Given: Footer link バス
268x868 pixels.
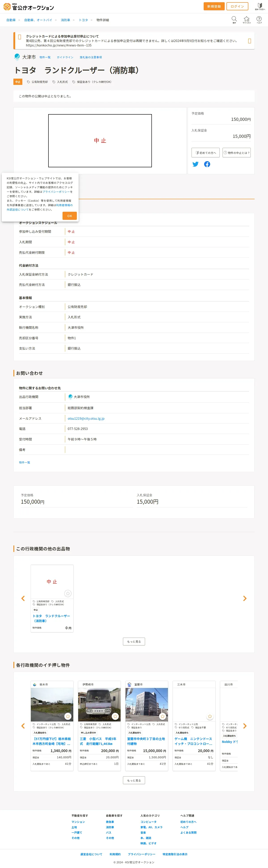Looking at the screenshot, I should [109, 833].
